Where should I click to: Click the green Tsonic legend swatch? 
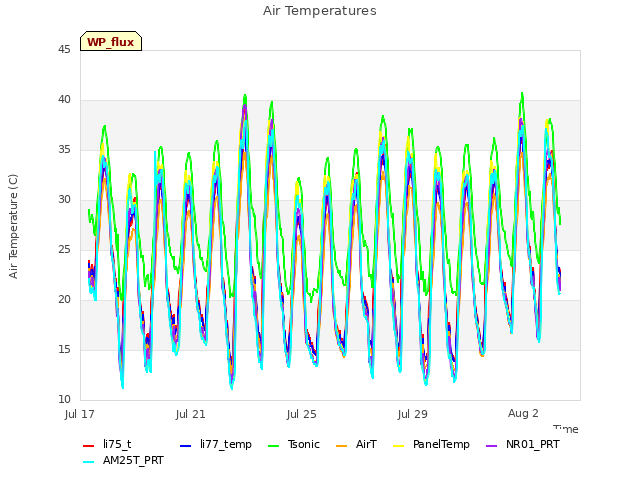(273, 446)
